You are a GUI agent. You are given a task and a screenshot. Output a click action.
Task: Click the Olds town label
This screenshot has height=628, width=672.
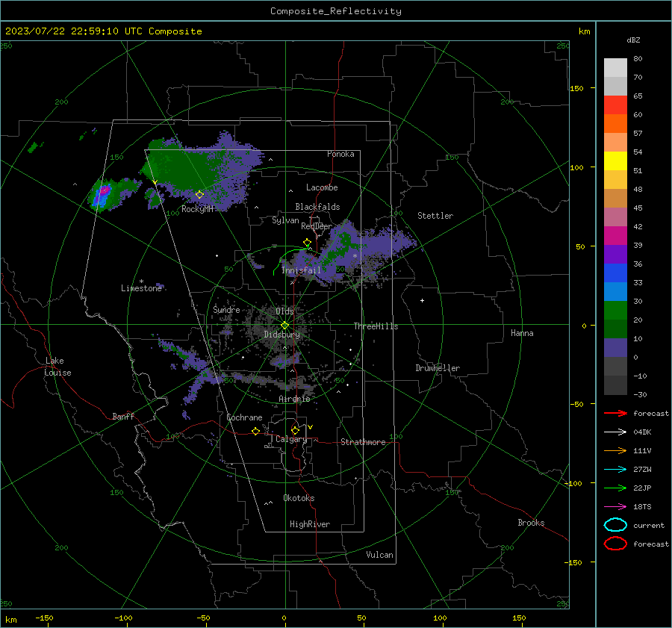click(284, 311)
